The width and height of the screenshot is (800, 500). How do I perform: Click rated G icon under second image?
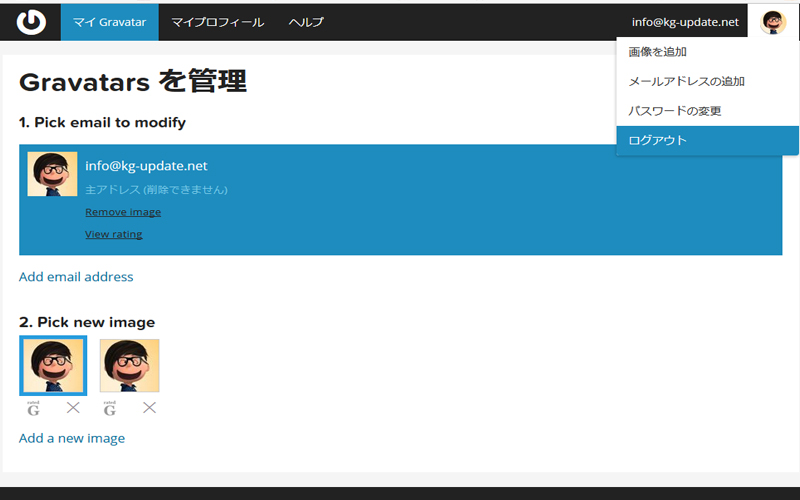pos(110,408)
